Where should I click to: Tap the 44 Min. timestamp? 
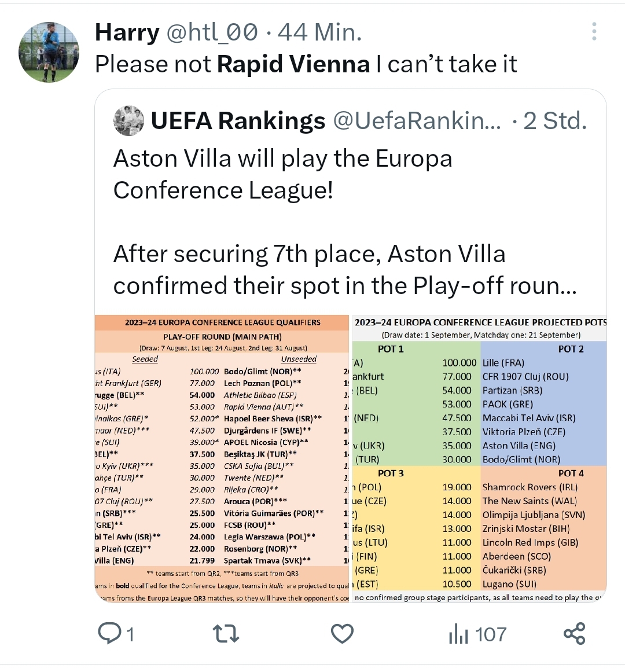[x=319, y=32]
